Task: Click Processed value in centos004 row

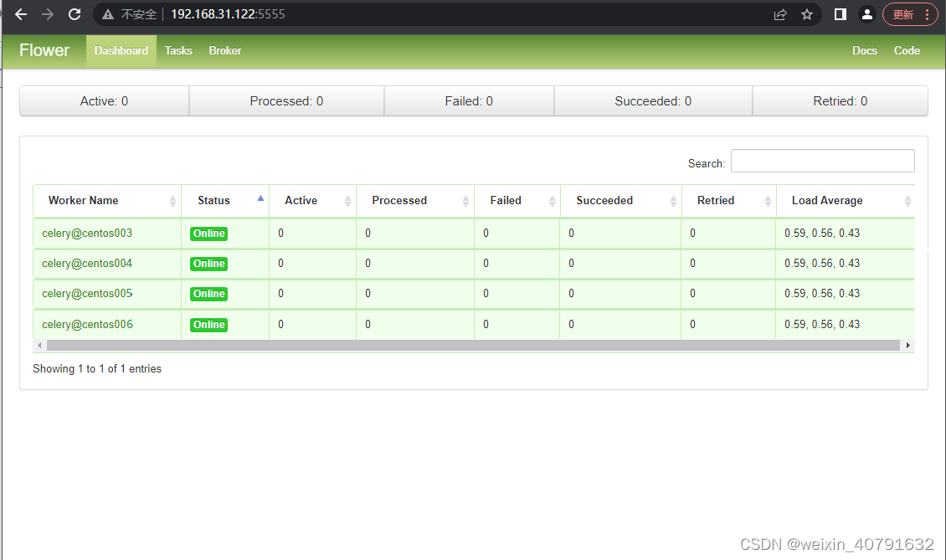Action: tap(368, 264)
